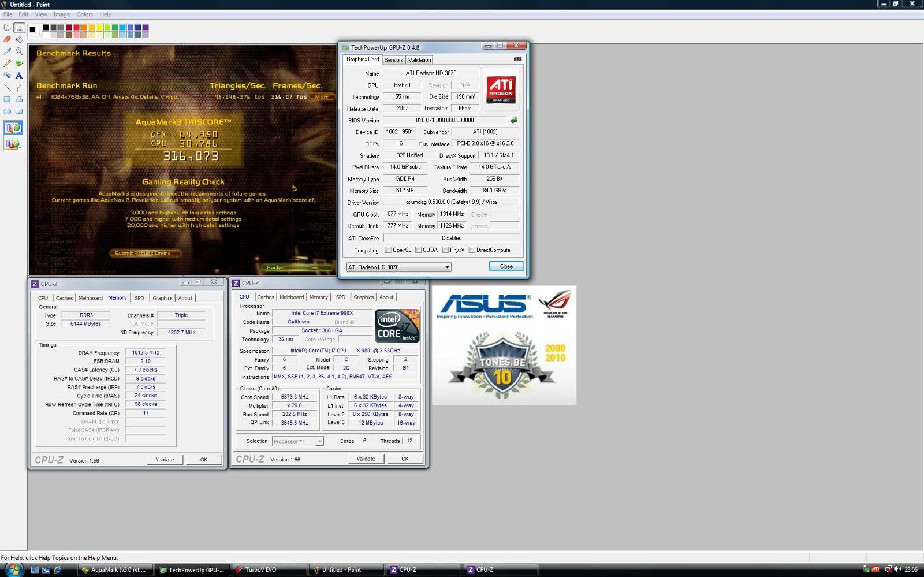Click OK in right CPU-Z window
Screen dimensions: 924x577
tap(405, 459)
